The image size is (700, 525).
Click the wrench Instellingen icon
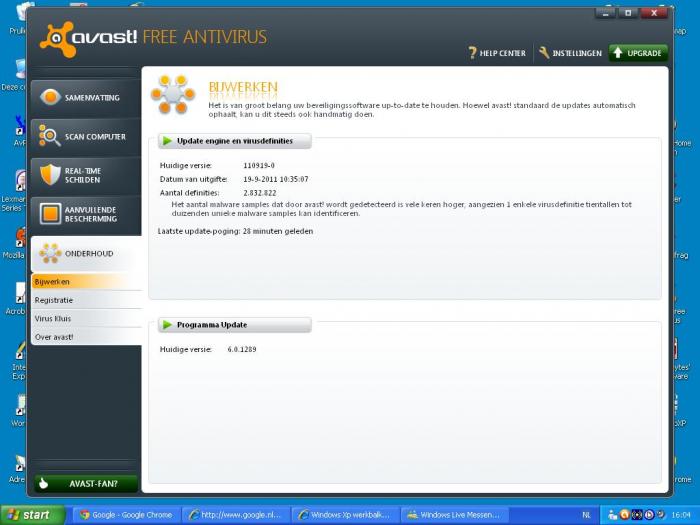[544, 53]
